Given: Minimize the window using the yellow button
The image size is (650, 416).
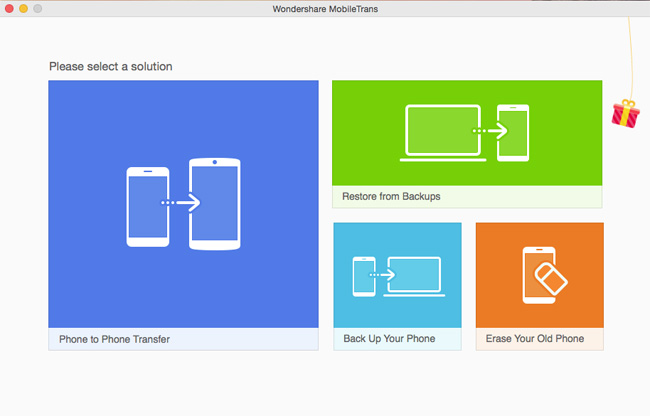Looking at the screenshot, I should 25,8.
